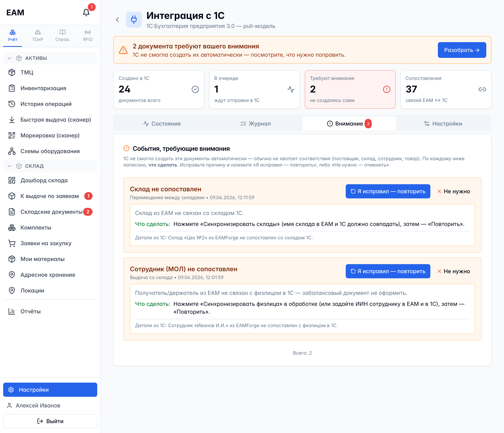Click the checkmark icon in Создано в 1С card
Screen dimensions: 504x433
click(195, 90)
